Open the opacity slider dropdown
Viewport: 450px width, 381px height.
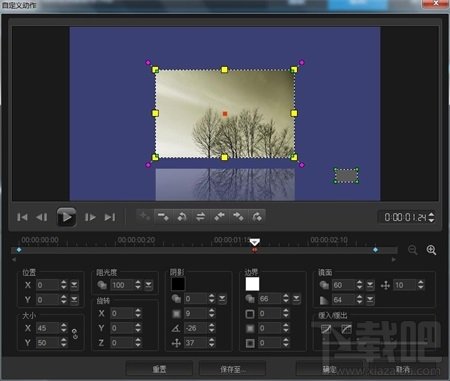(148, 285)
